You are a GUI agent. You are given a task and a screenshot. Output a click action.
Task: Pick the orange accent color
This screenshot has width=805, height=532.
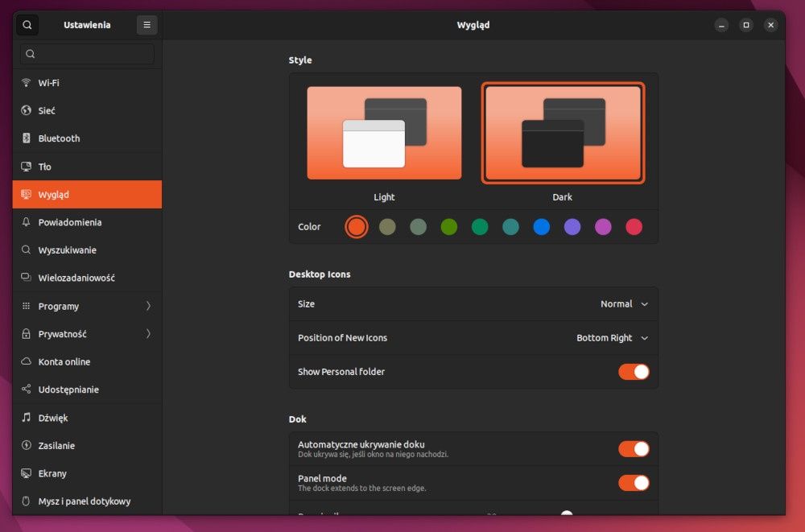pyautogui.click(x=357, y=226)
